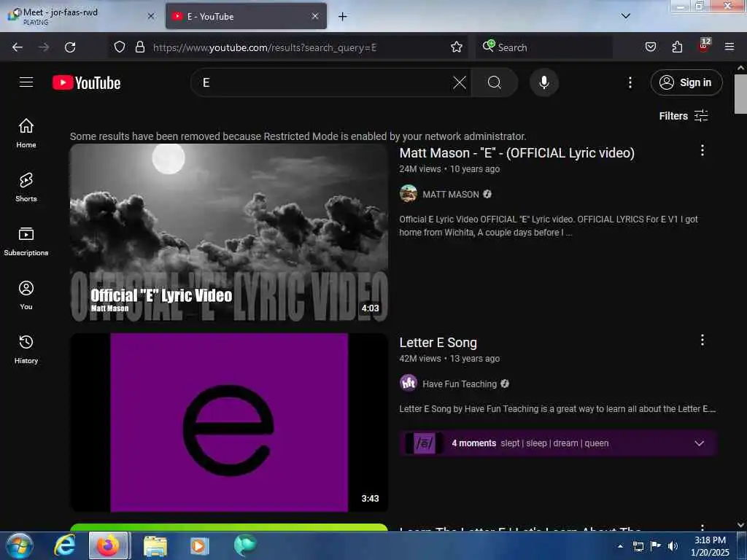Open Shorts in sidebar
The width and height of the screenshot is (747, 560).
coord(26,187)
